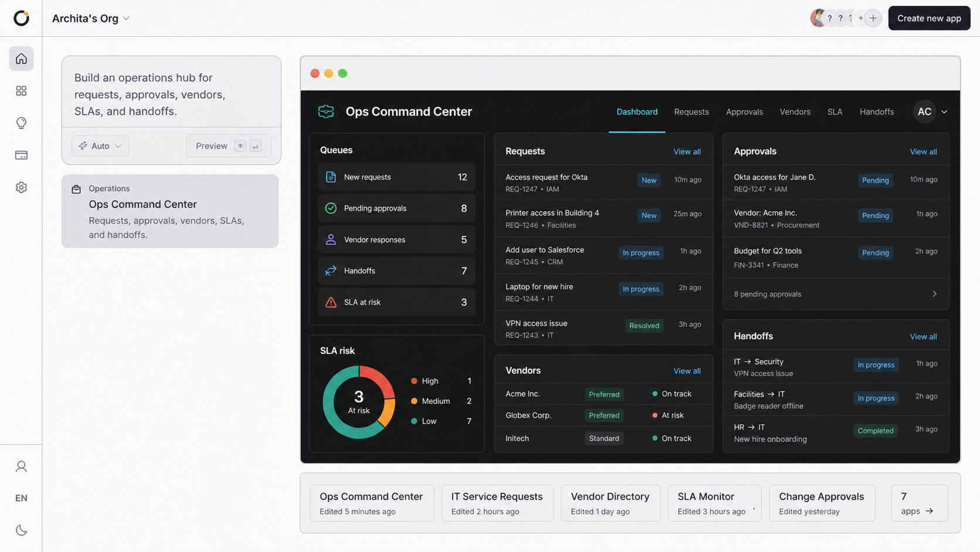Viewport: 980px width, 552px height.
Task: Click the New requests document icon
Action: [331, 177]
